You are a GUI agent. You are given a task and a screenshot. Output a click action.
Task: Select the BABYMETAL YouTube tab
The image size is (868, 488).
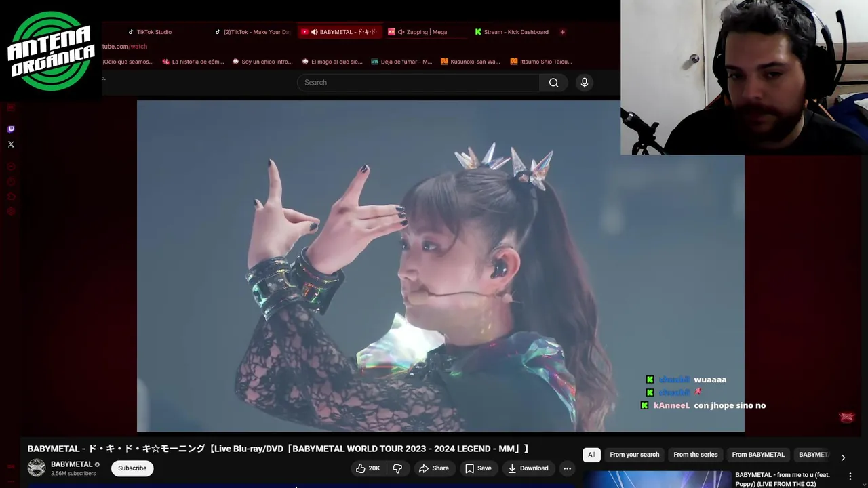tap(339, 32)
